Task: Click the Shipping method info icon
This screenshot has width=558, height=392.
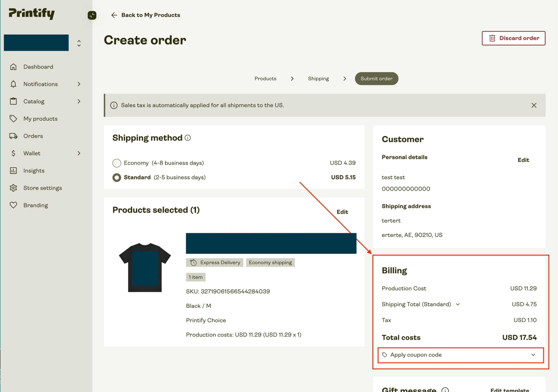Action: coord(188,138)
